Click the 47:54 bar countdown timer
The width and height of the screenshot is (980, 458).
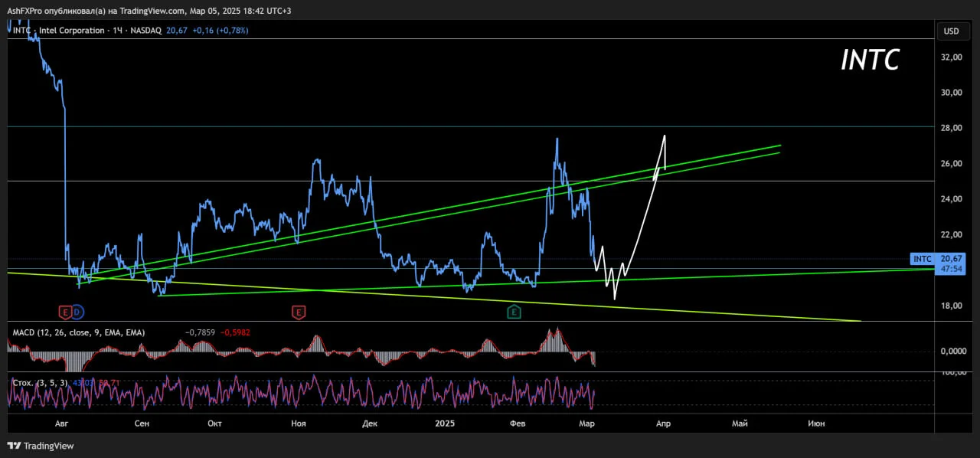coord(952,270)
